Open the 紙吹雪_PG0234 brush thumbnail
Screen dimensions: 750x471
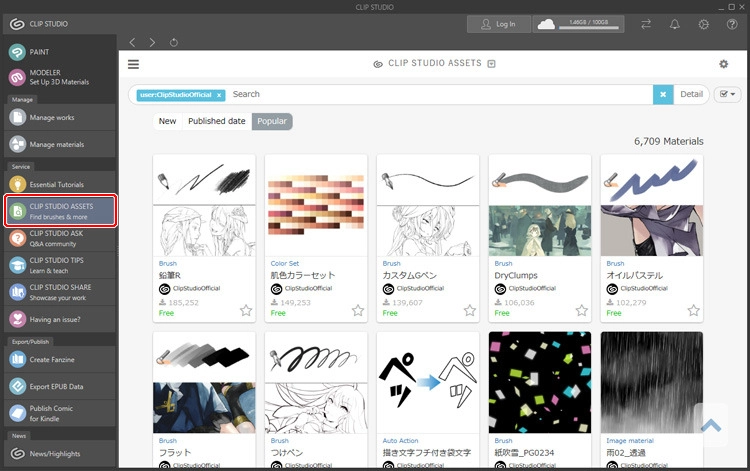[540, 383]
